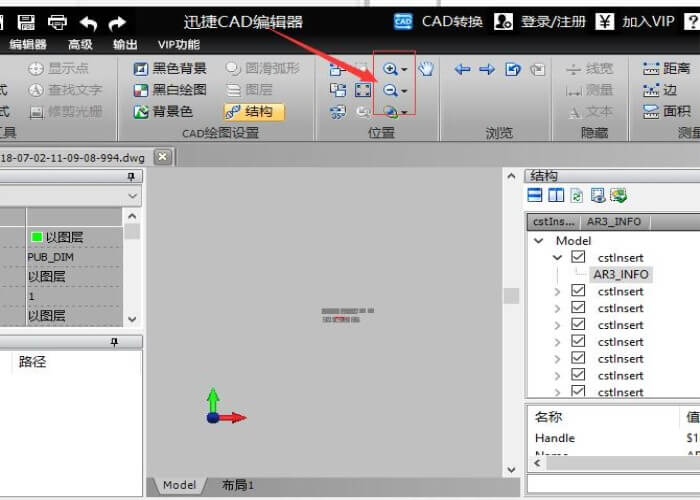Open CAD转换 converter
Screen dimensions: 700x500
click(x=438, y=21)
